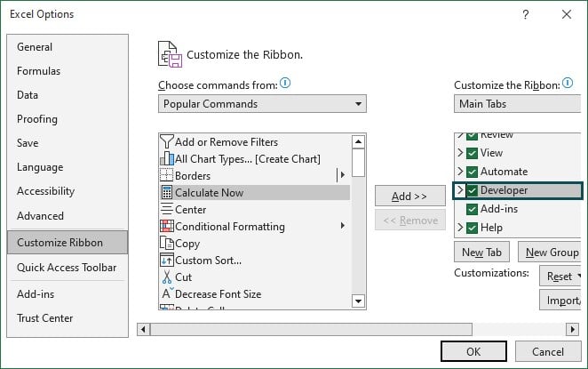
Task: Open the Reset customizations dropdown
Action: click(x=560, y=277)
